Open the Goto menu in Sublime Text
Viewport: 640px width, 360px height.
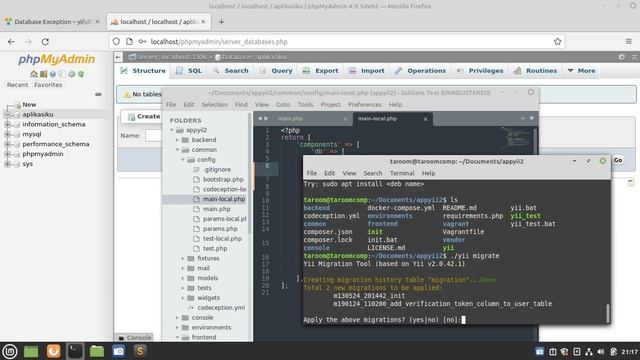[283, 104]
